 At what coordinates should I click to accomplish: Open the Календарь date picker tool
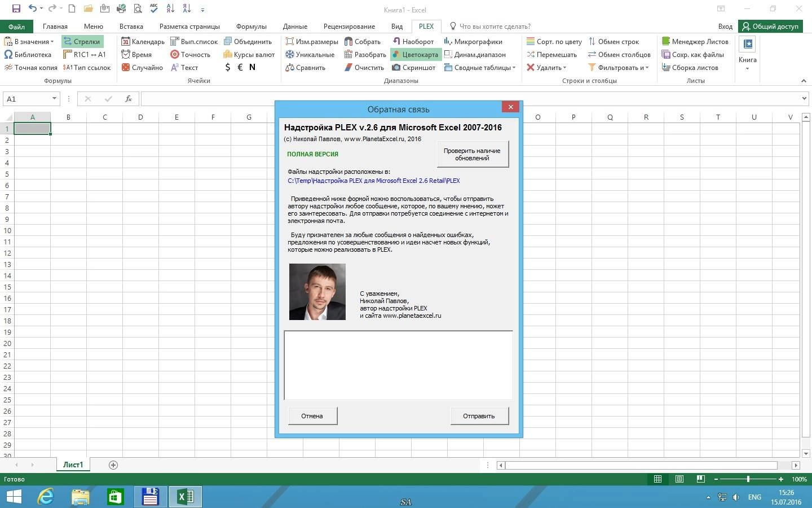point(143,42)
